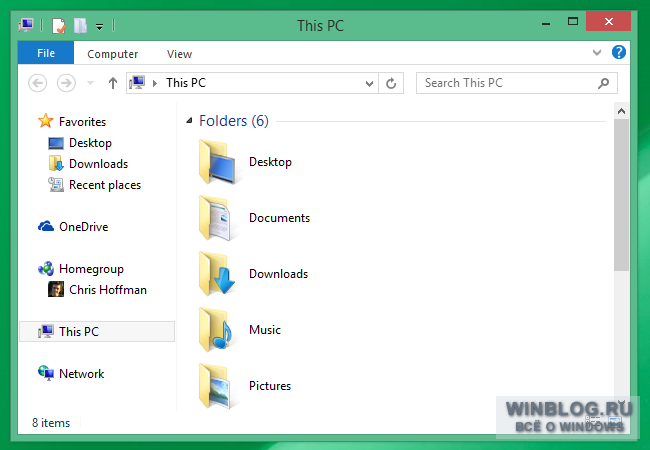This screenshot has height=450, width=650.
Task: Switch to the Computer ribbon tab
Action: click(112, 54)
